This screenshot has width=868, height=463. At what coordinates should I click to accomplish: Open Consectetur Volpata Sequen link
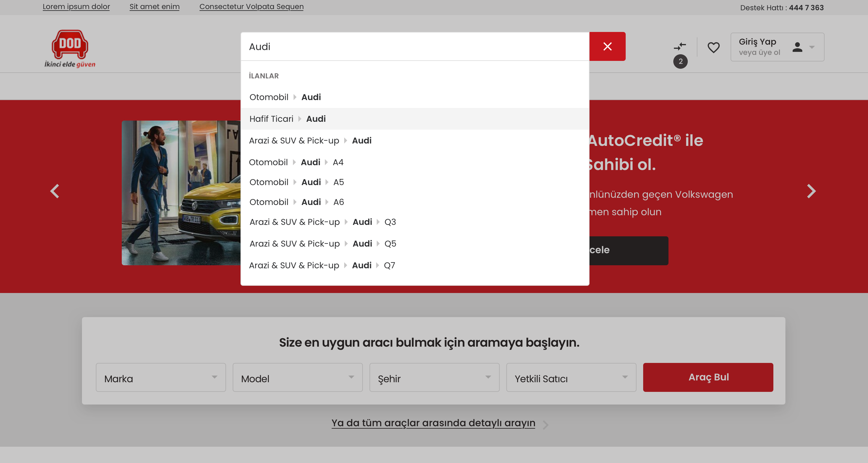pyautogui.click(x=251, y=7)
